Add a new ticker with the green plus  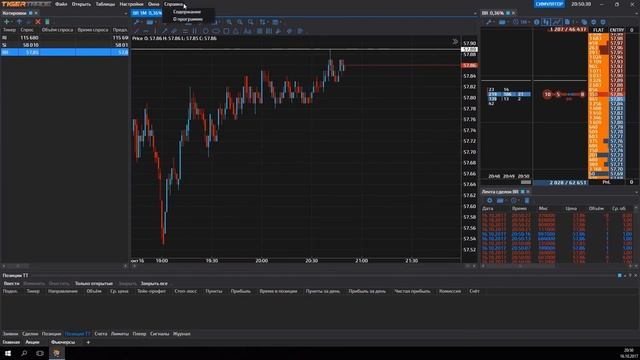pyautogui.click(x=7, y=22)
